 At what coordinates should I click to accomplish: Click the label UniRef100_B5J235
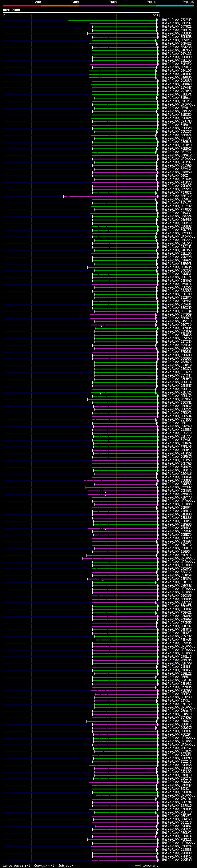tap(176, 47)
